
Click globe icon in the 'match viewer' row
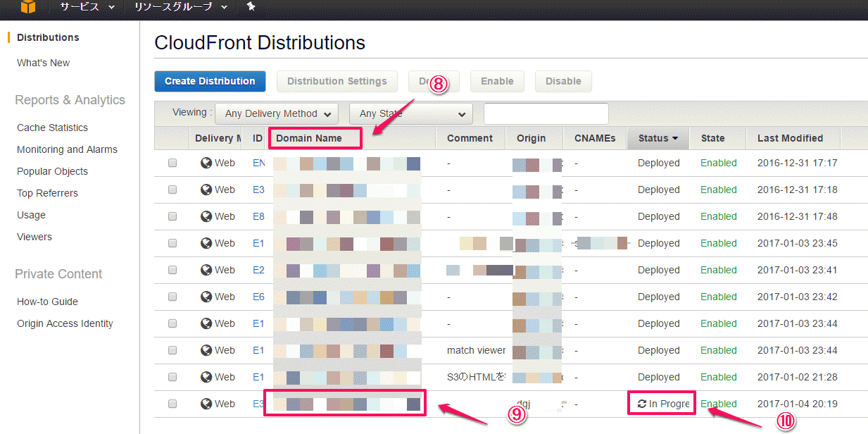click(x=206, y=350)
